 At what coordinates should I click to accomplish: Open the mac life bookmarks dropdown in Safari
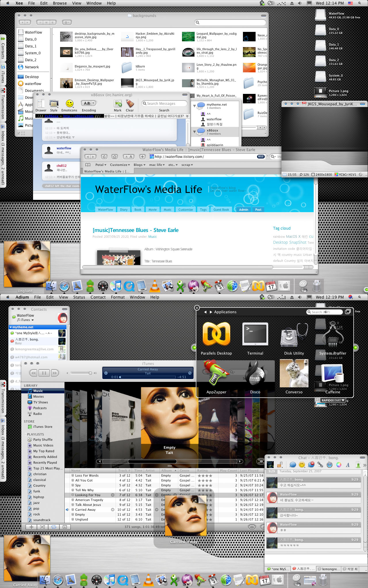click(x=157, y=165)
